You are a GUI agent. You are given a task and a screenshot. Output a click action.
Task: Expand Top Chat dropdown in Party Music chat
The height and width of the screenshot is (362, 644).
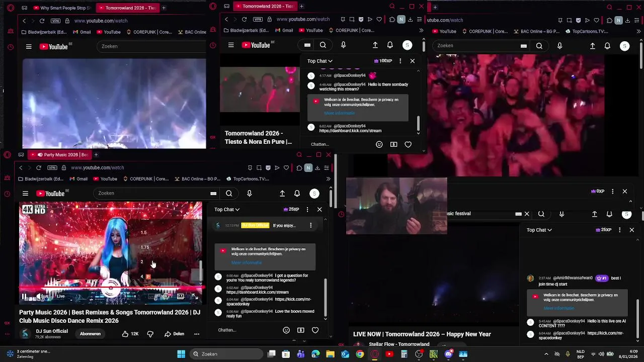coord(227,210)
